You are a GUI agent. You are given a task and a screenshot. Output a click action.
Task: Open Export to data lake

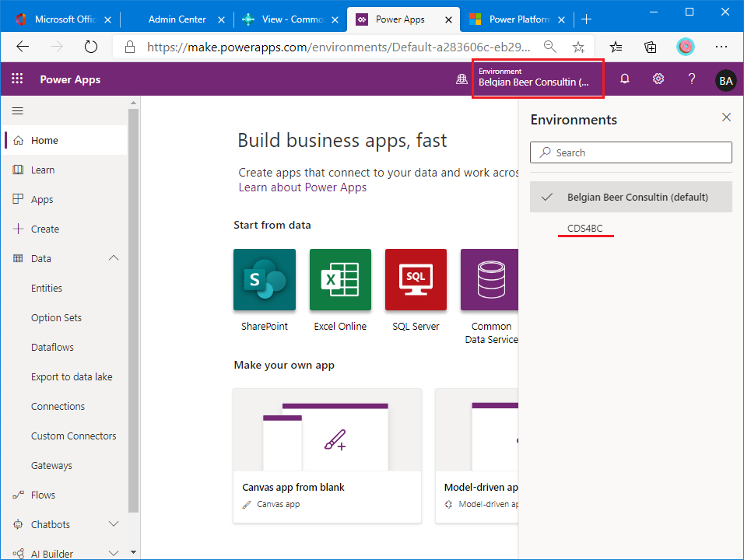(x=72, y=376)
